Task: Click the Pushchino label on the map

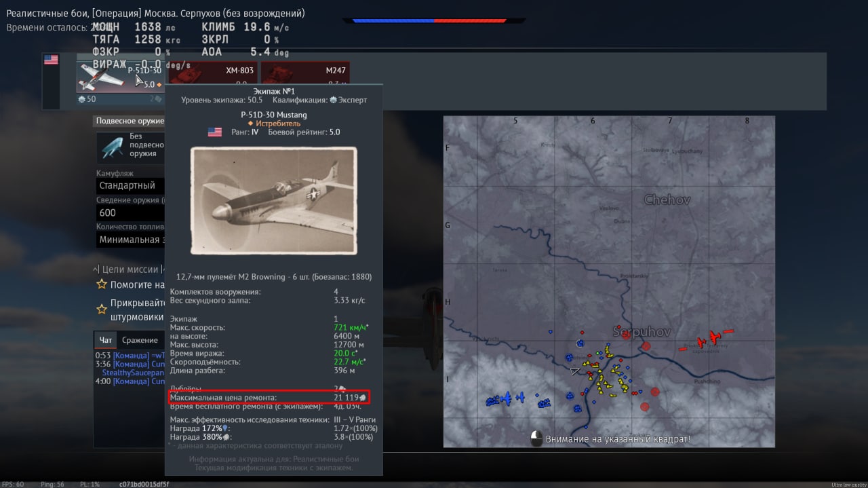Action: point(707,382)
